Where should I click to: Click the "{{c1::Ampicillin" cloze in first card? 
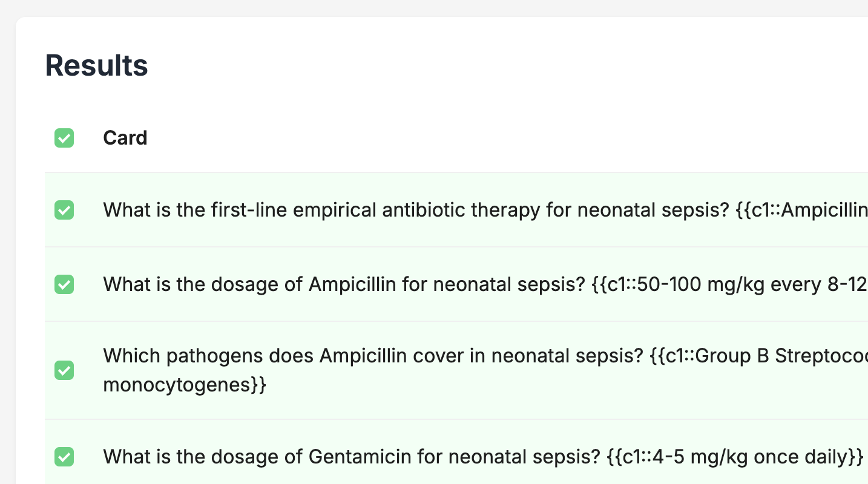tap(801, 210)
